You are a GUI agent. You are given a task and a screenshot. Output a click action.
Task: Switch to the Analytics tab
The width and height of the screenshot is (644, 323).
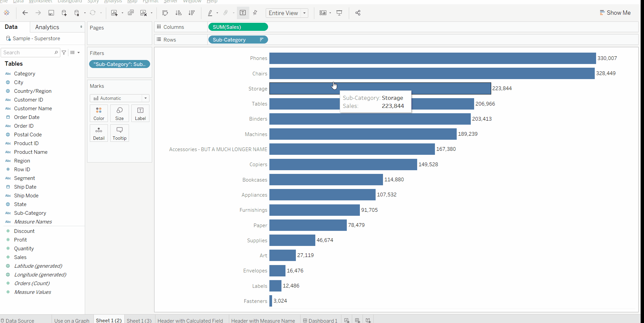tap(47, 27)
